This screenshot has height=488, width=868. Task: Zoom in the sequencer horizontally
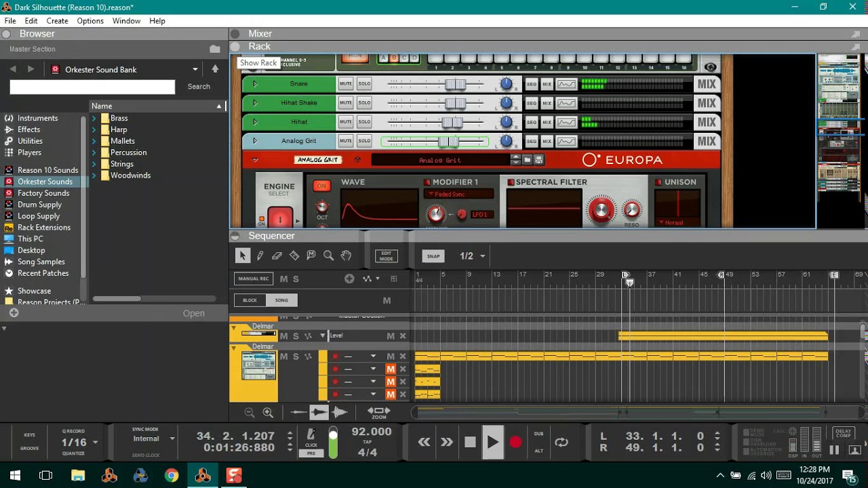point(268,412)
